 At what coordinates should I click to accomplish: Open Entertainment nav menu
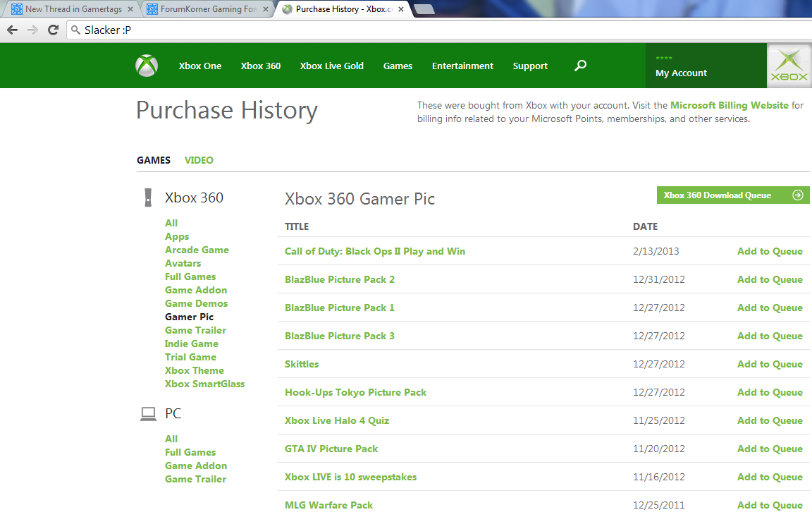coord(462,66)
